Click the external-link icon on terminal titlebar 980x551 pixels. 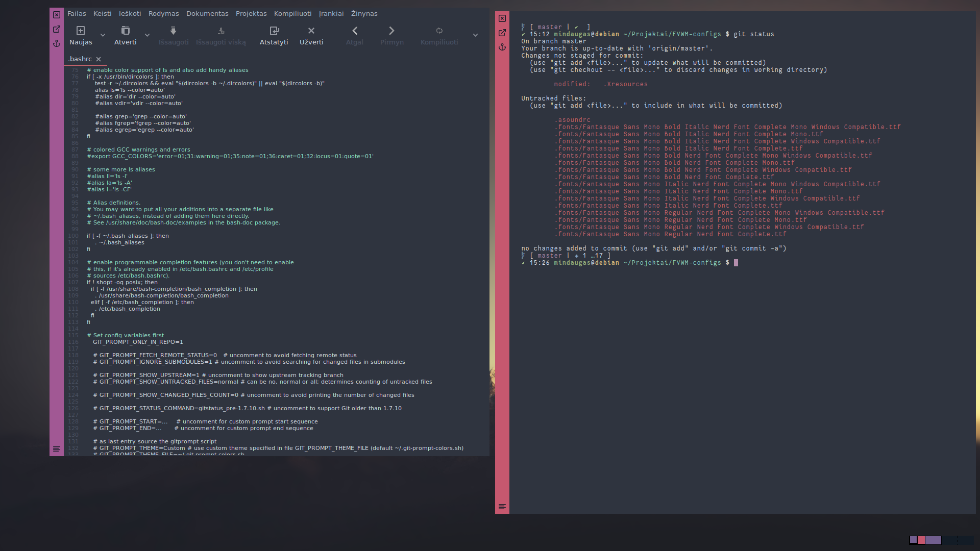[502, 33]
